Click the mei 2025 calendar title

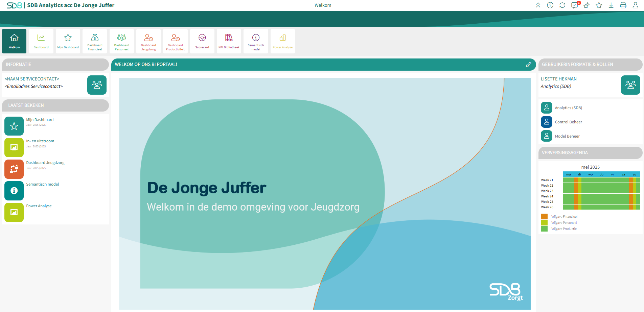591,167
